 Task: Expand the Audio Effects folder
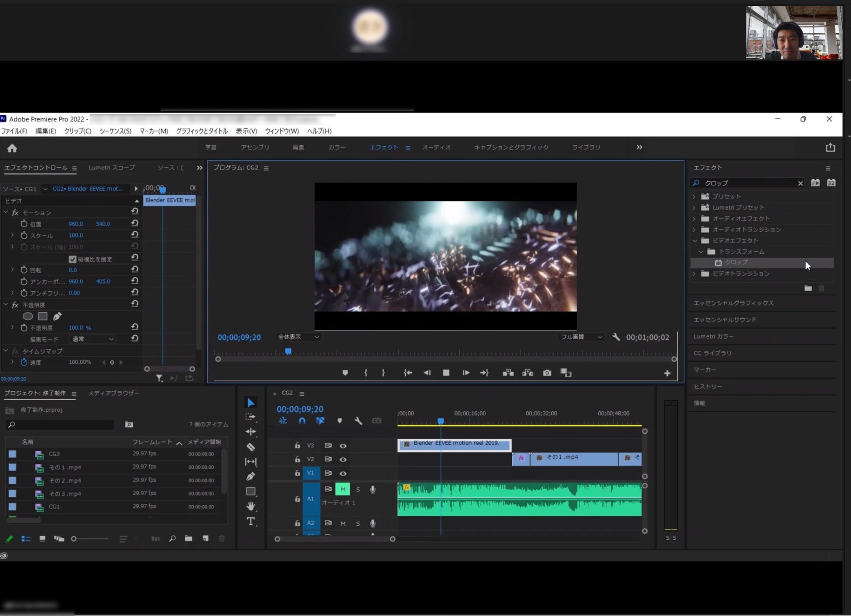(694, 218)
